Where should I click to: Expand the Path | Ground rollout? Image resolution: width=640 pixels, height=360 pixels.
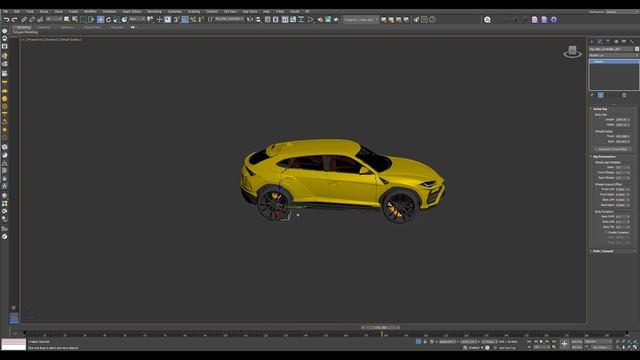[613, 251]
